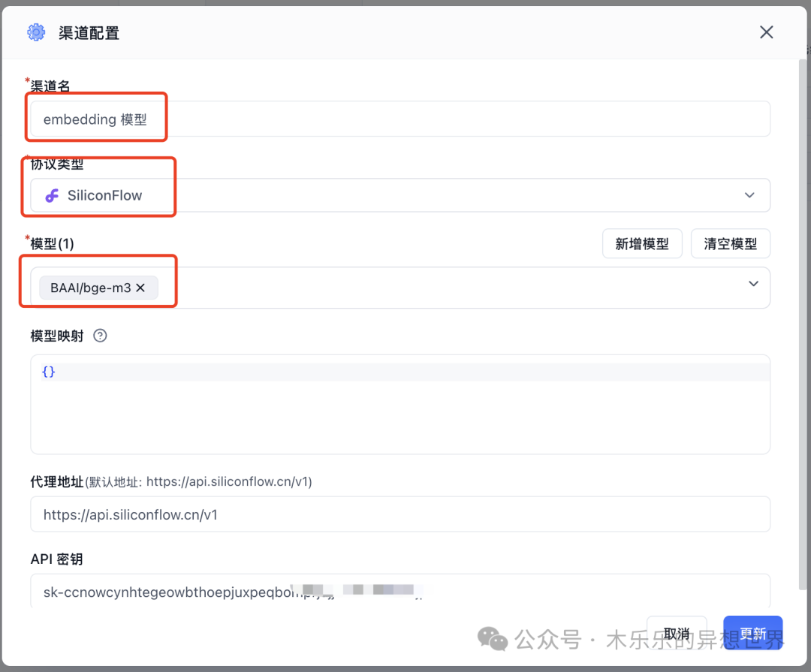The image size is (811, 672).
Task: Expand the 模型 selection dropdown arrow
Action: tap(754, 284)
